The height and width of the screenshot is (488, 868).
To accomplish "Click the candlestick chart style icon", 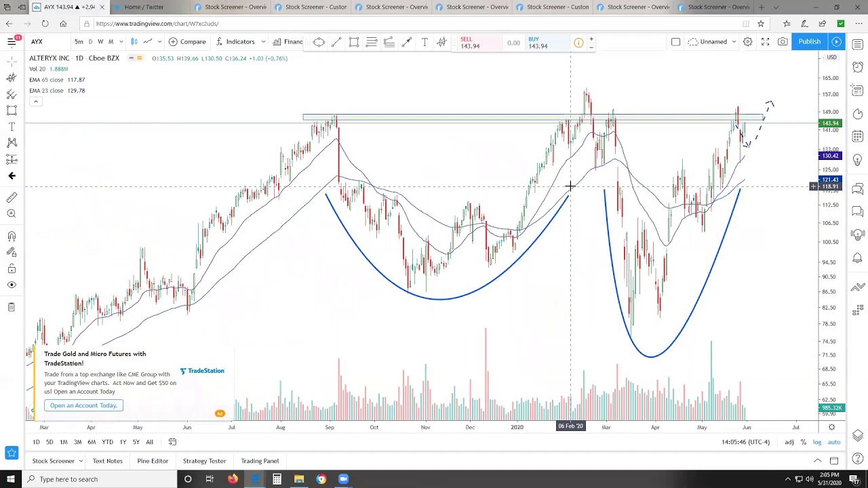I will tap(134, 42).
